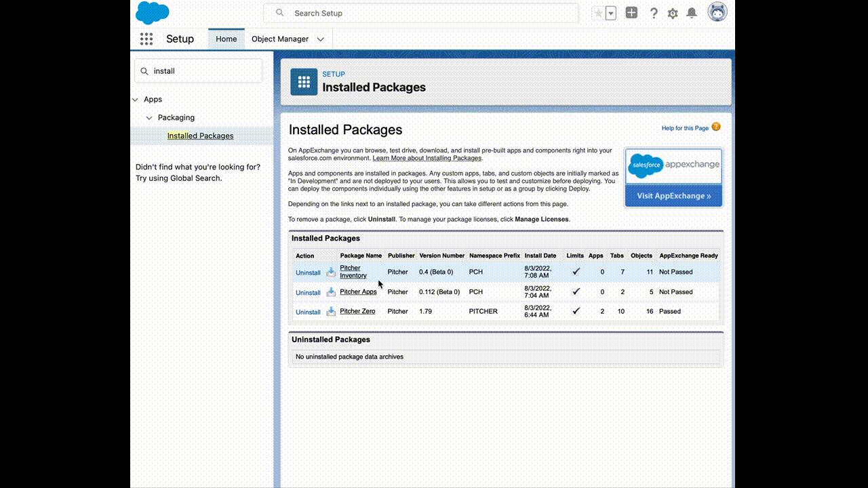
Task: Collapse the Apps tree section
Action: click(x=135, y=100)
